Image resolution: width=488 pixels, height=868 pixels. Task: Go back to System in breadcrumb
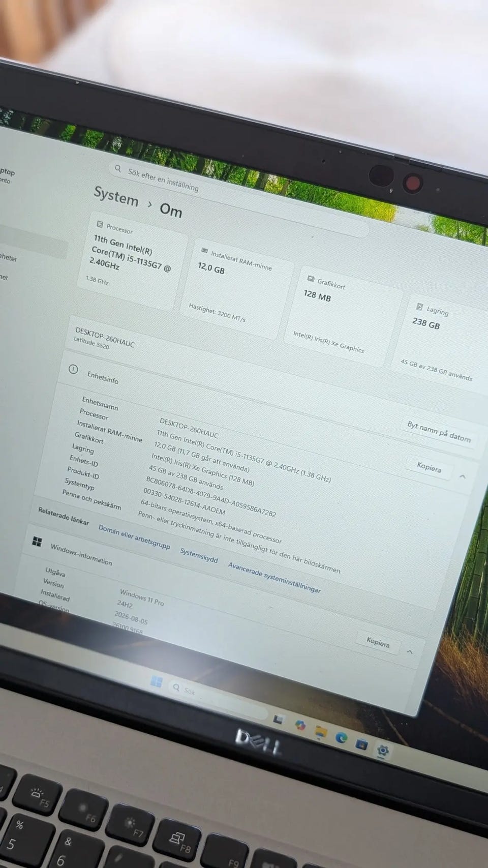pos(116,196)
